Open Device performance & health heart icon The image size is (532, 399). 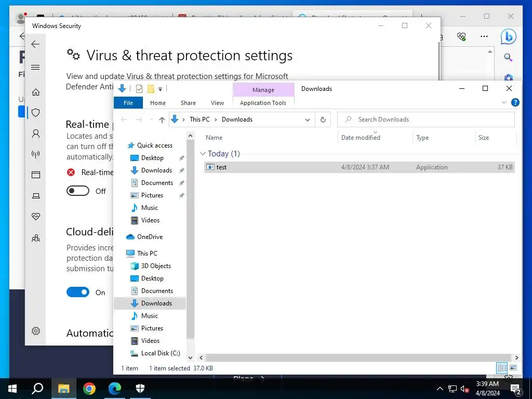(36, 217)
